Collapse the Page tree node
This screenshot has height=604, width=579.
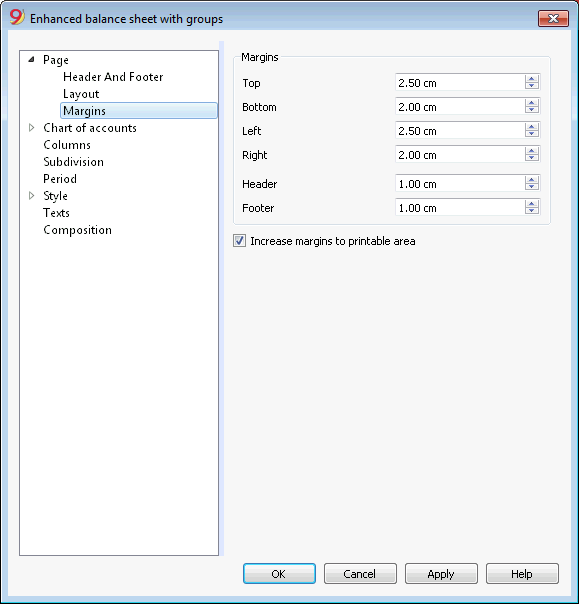tap(32, 60)
